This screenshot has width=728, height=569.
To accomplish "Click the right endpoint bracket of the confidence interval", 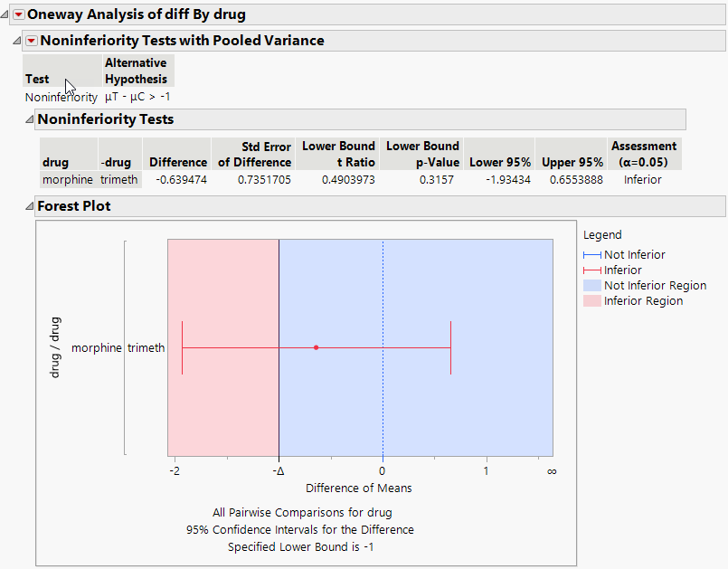I will click(x=449, y=346).
